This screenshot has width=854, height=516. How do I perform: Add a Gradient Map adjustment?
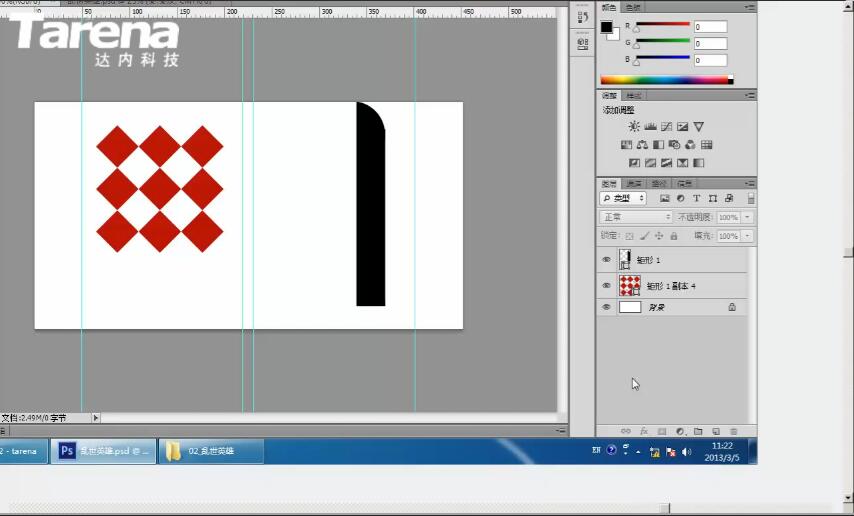coord(698,162)
